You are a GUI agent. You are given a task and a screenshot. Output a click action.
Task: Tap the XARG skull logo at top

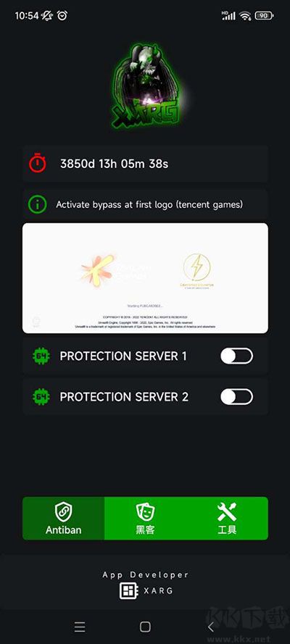coord(146,85)
